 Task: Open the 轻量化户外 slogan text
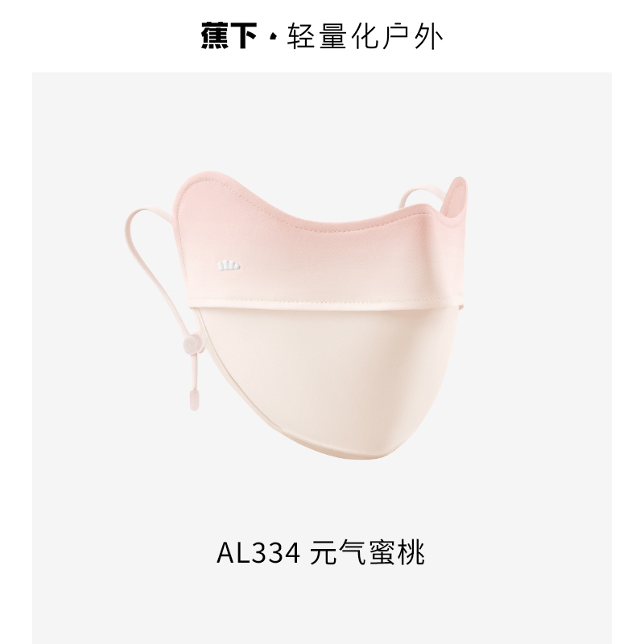365,36
